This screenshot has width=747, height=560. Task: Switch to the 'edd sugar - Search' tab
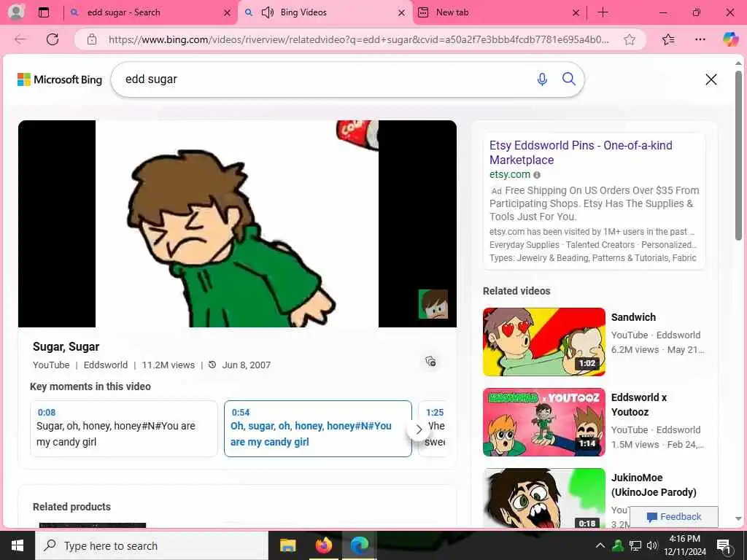tap(123, 12)
